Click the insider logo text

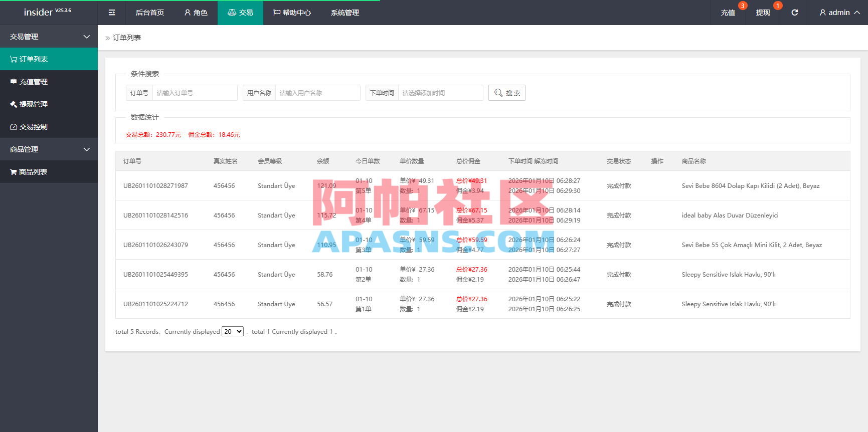pos(38,12)
